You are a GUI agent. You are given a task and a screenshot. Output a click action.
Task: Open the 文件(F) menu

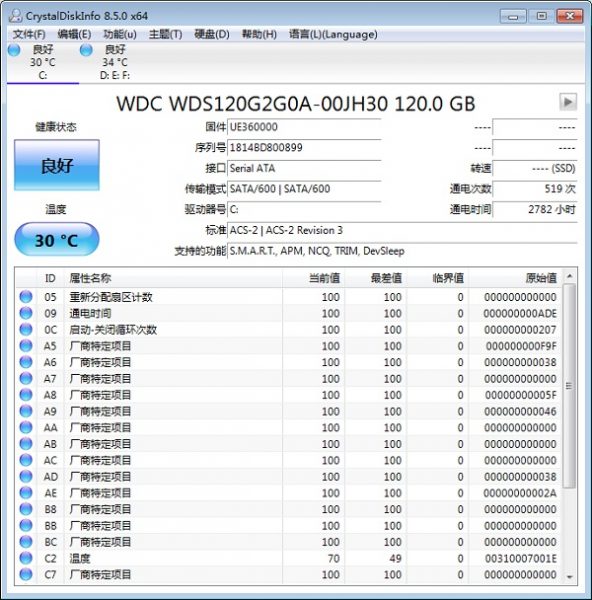[29, 34]
